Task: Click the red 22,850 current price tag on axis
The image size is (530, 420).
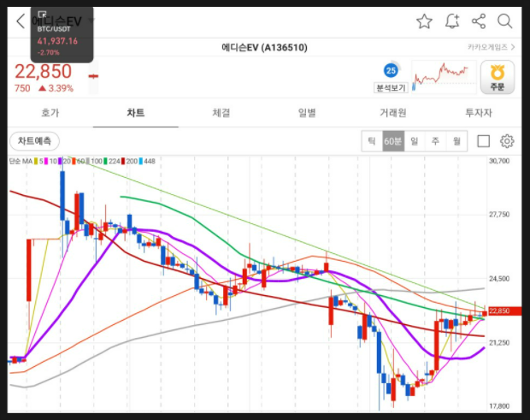Action: [503, 311]
